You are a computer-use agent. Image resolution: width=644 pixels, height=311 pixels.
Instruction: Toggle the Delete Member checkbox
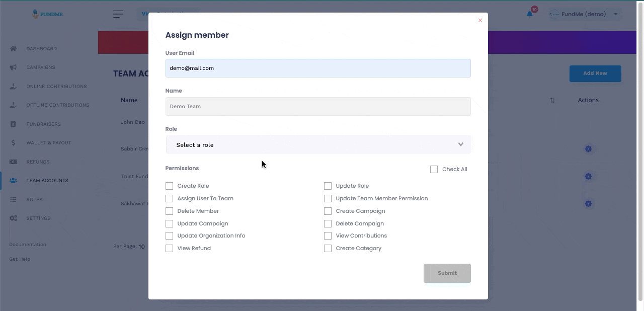pyautogui.click(x=169, y=211)
